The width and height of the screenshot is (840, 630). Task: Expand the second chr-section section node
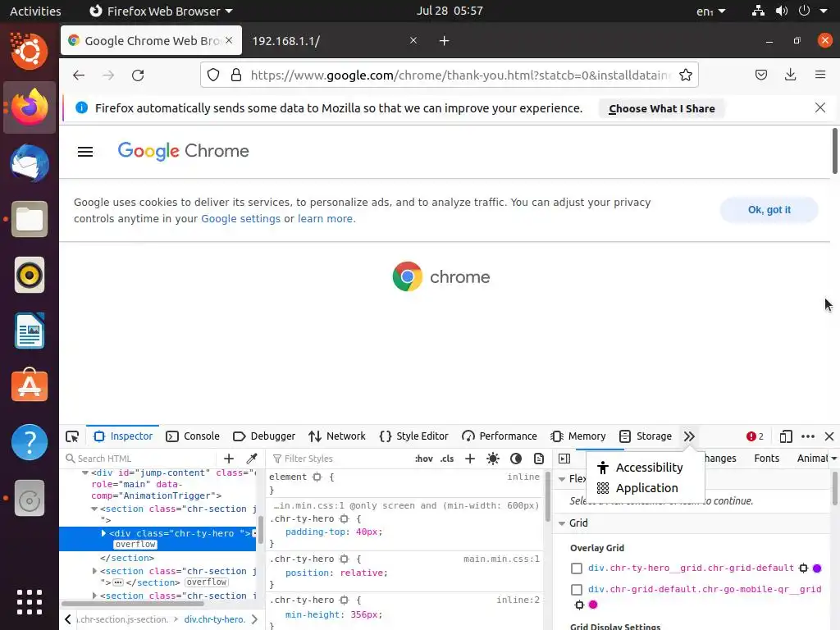click(95, 571)
